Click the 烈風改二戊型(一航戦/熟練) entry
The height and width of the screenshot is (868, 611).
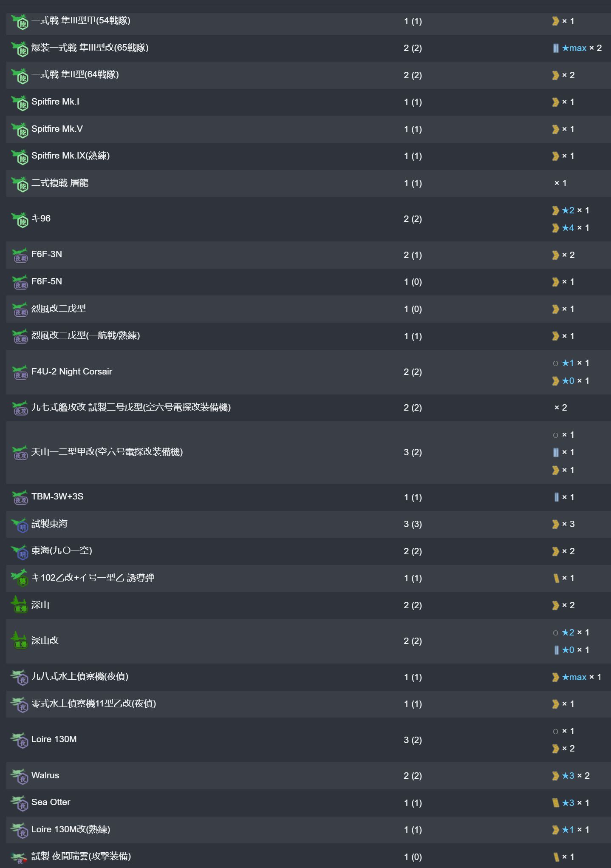[85, 336]
